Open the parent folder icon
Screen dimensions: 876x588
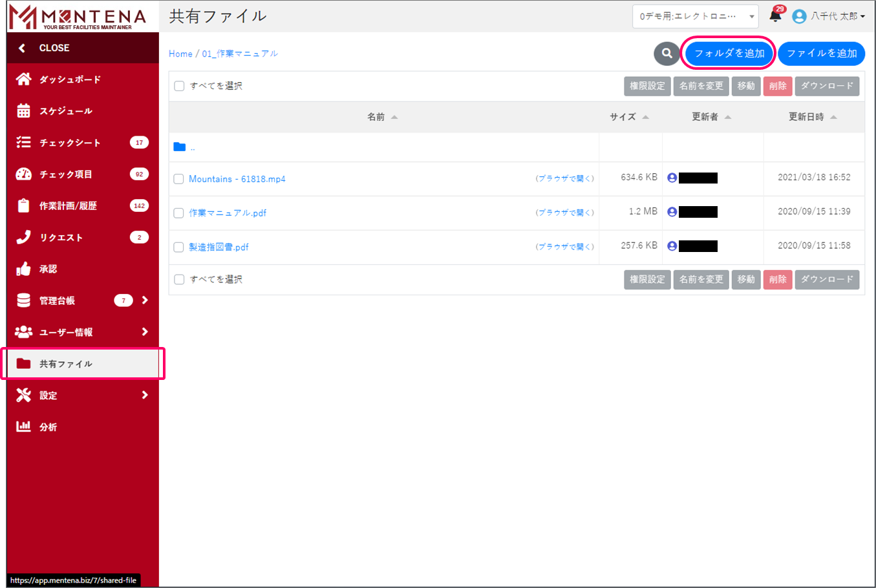(x=180, y=147)
